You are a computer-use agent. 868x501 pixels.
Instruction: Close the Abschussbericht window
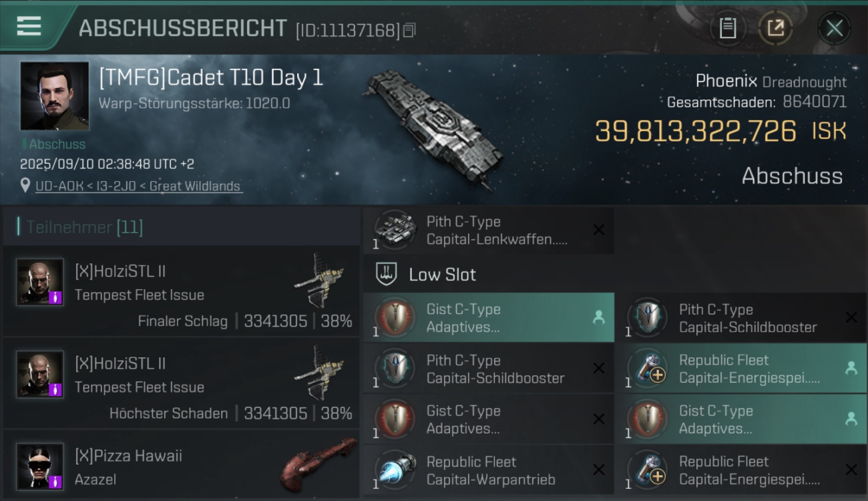coord(834,28)
